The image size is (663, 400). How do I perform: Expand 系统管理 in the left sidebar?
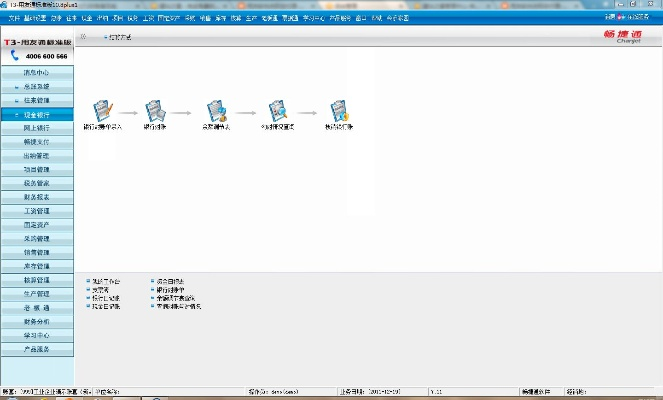[37, 87]
